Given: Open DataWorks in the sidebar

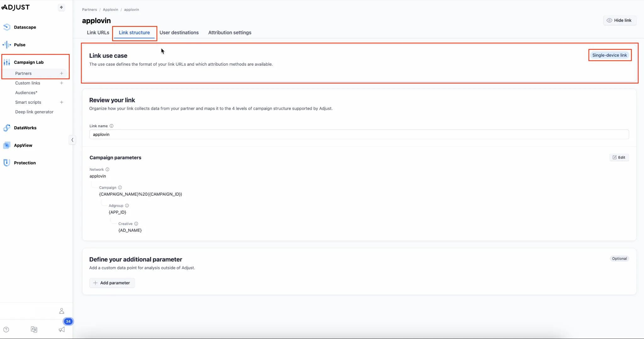Looking at the screenshot, I should (x=25, y=128).
